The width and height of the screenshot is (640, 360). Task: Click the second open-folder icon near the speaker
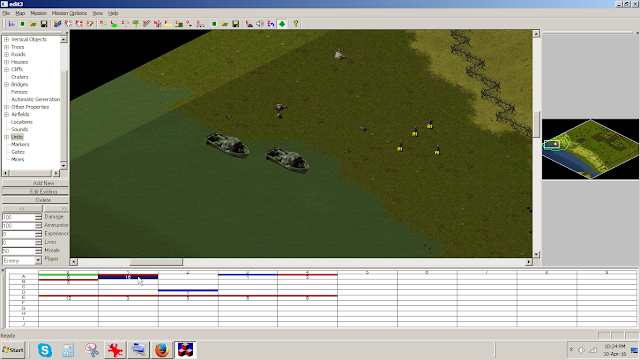[224, 24]
